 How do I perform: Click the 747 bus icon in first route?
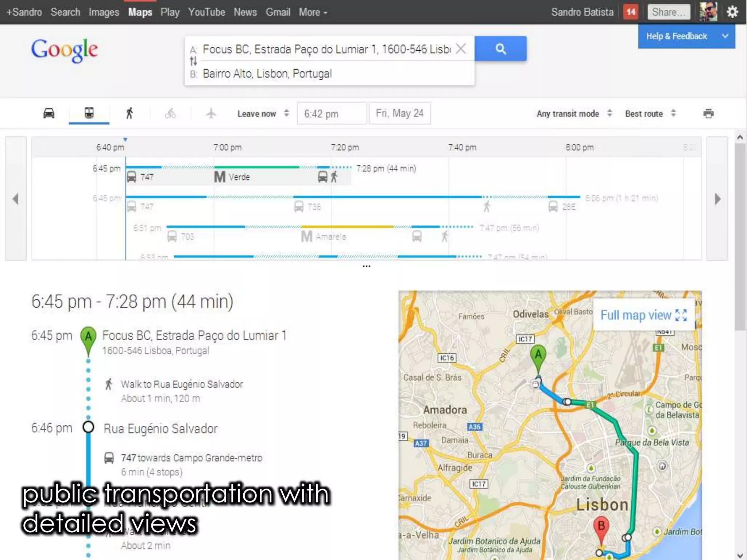[x=132, y=177]
